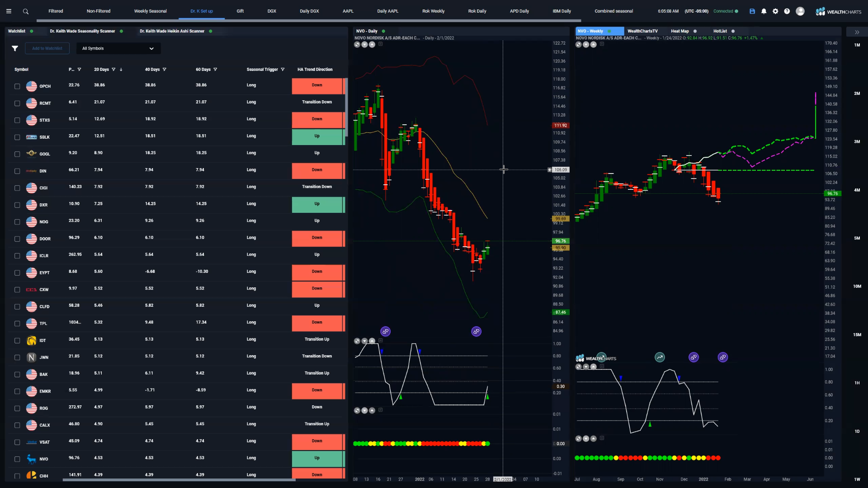
Task: Click the HA Trend Direction column header
Action: (x=315, y=70)
